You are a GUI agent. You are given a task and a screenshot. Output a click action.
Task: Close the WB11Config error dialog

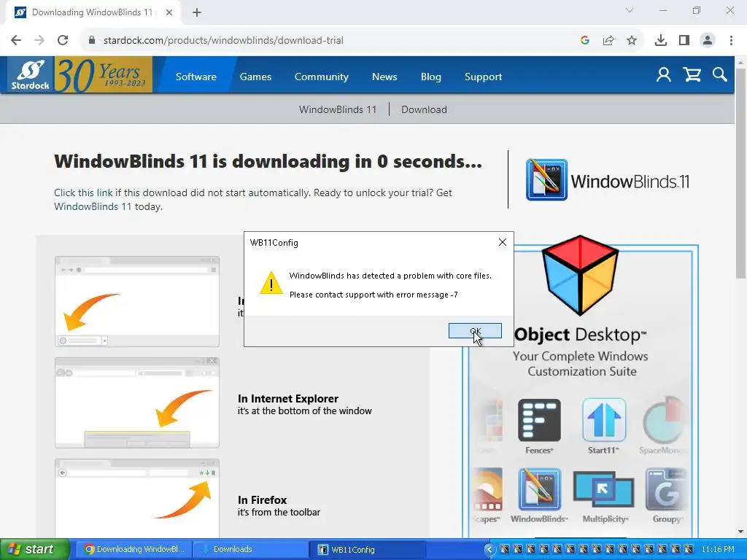(x=502, y=242)
